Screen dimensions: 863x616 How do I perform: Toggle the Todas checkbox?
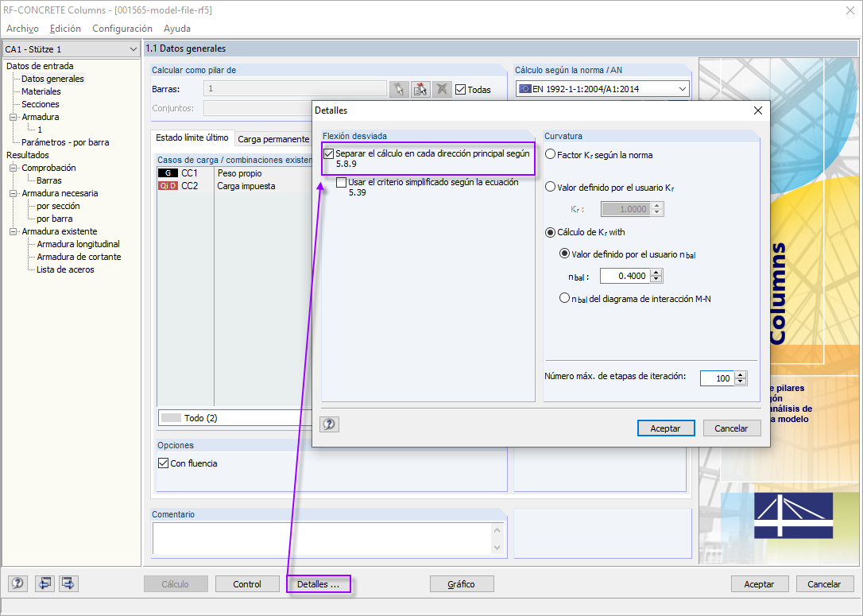point(461,89)
